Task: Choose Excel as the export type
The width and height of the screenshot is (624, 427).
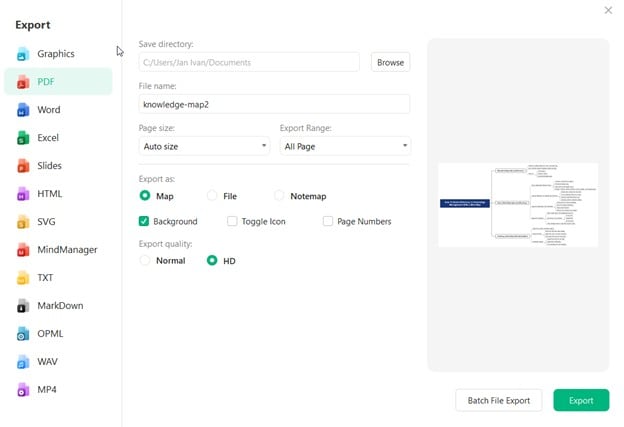Action: click(x=58, y=138)
